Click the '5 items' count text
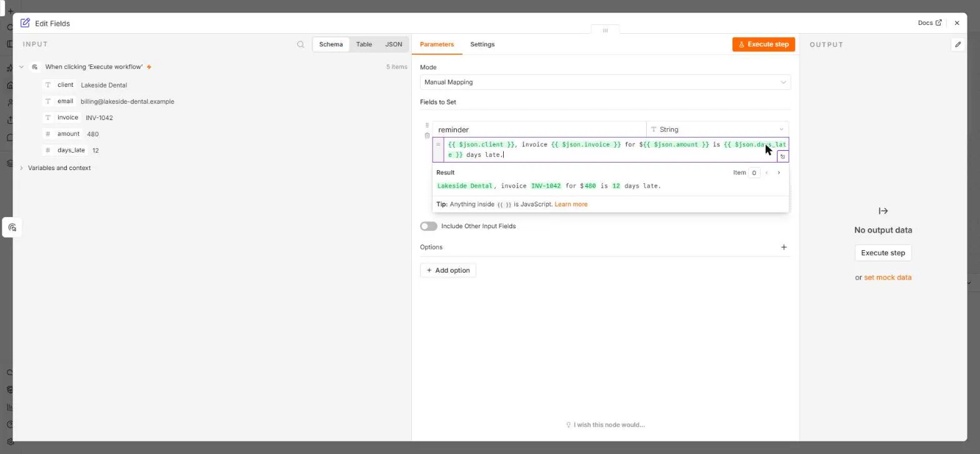Screen dimensions: 980x454 click(396, 67)
